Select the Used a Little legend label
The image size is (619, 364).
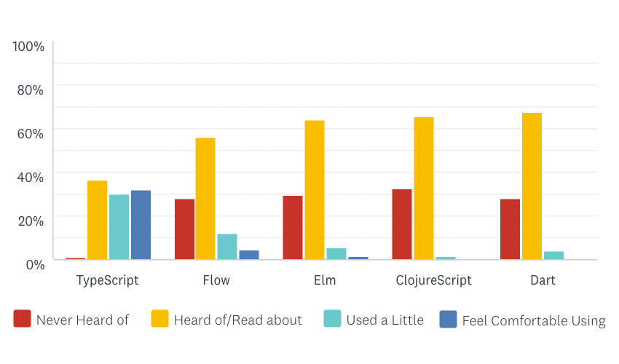(x=385, y=320)
